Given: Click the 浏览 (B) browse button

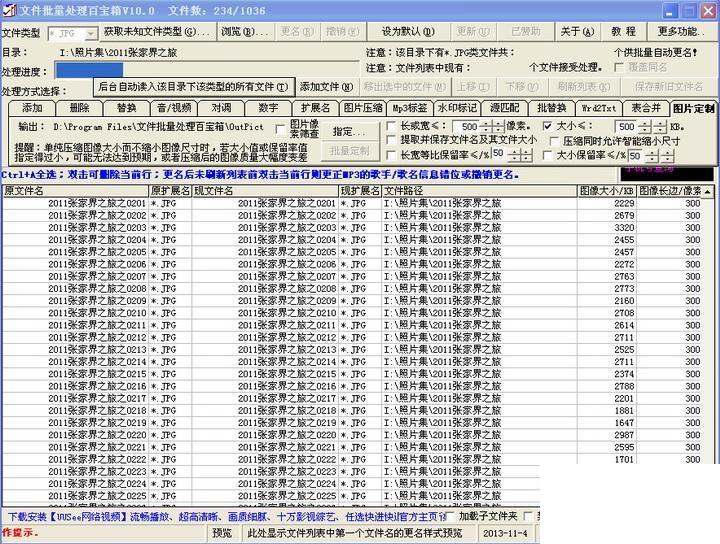Looking at the screenshot, I should (x=245, y=32).
